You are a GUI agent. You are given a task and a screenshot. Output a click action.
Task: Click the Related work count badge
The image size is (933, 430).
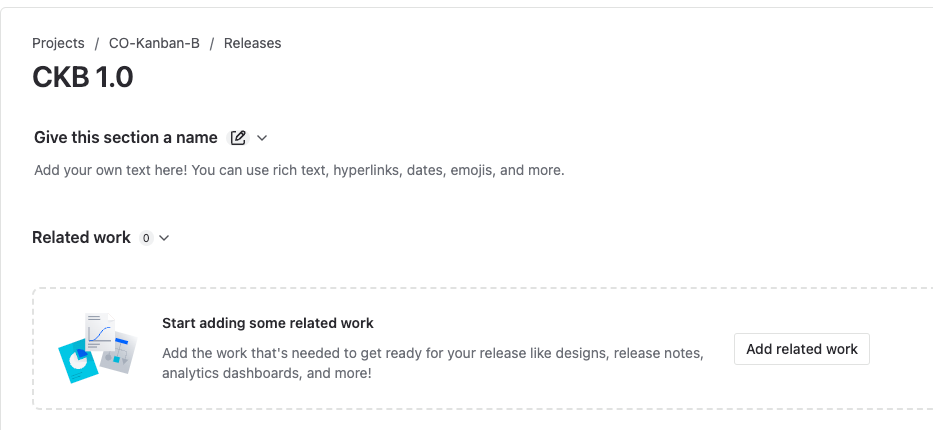point(146,238)
